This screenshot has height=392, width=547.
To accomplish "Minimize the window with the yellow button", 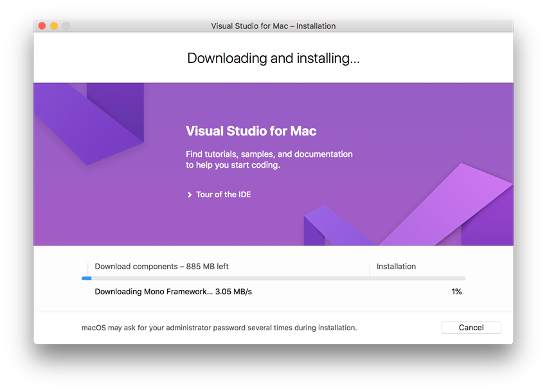I will 54,26.
